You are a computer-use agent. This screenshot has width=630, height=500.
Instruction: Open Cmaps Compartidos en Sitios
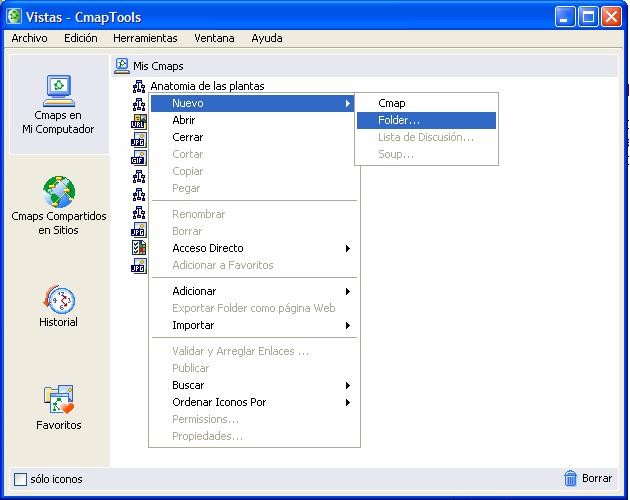pyautogui.click(x=59, y=205)
